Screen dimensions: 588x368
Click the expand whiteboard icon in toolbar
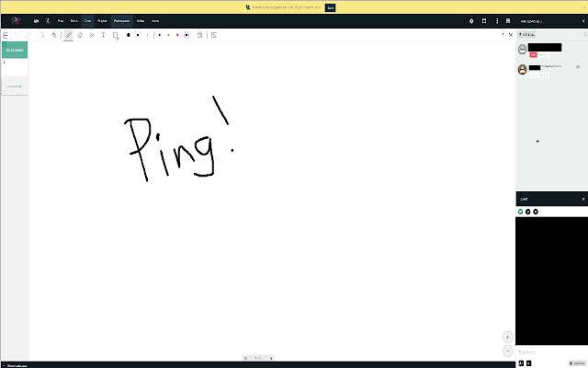tap(214, 35)
